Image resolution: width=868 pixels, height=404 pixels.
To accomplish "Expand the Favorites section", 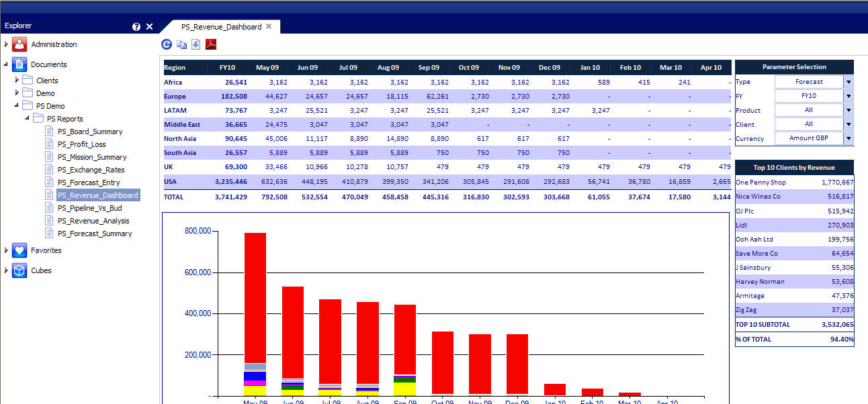I will (x=6, y=250).
